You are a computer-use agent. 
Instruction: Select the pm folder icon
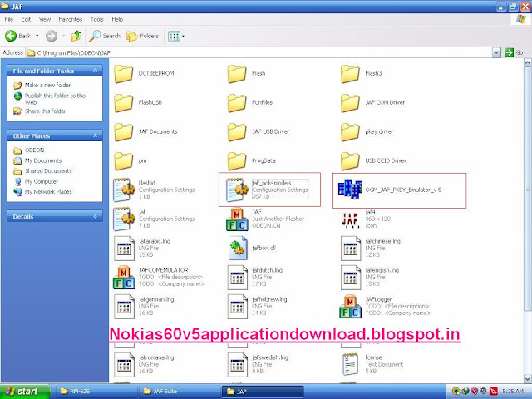click(x=123, y=161)
